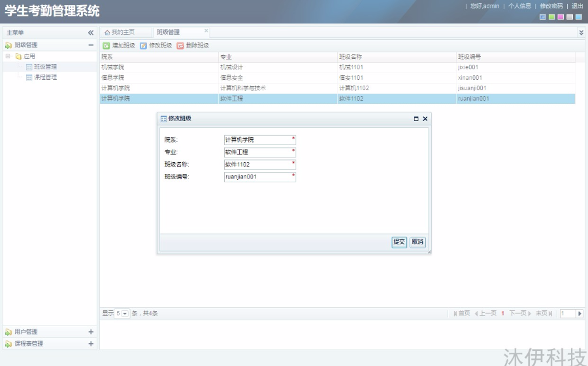This screenshot has height=366, width=588.
Task: Click the 应用 folder icon
Action: pos(18,56)
